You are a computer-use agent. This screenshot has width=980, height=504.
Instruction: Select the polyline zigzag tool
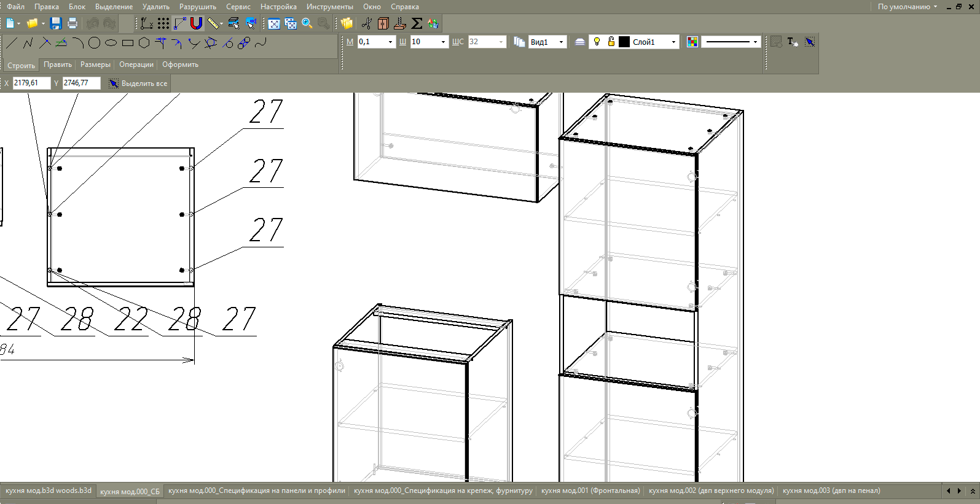(x=28, y=43)
